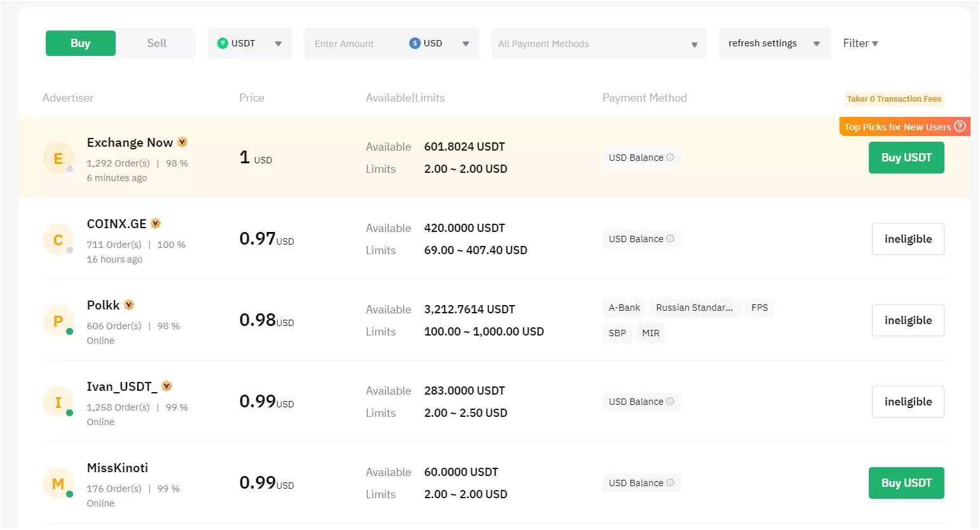Click limits 100.00 ~ 1,000.00 USD

484,332
